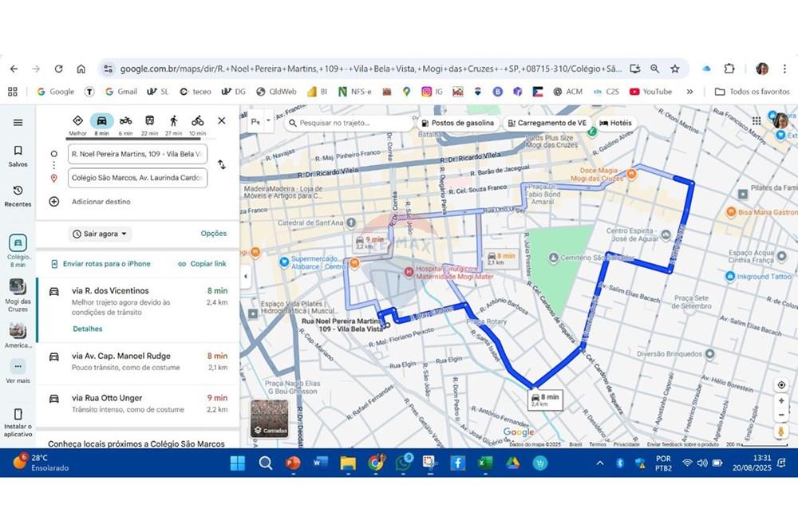798x532 pixels.
Task: Switch to motorcycle travel mode
Action: (125, 121)
